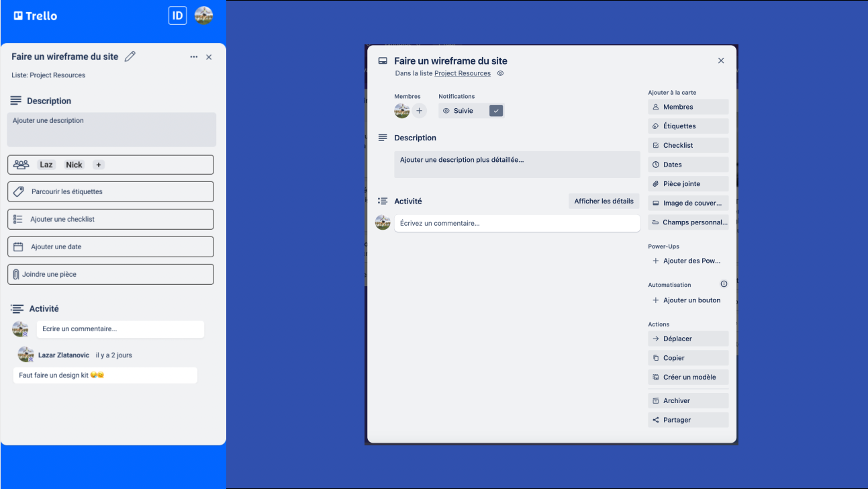
Task: Expand Ajouter des Power-Ups
Action: pos(686,261)
